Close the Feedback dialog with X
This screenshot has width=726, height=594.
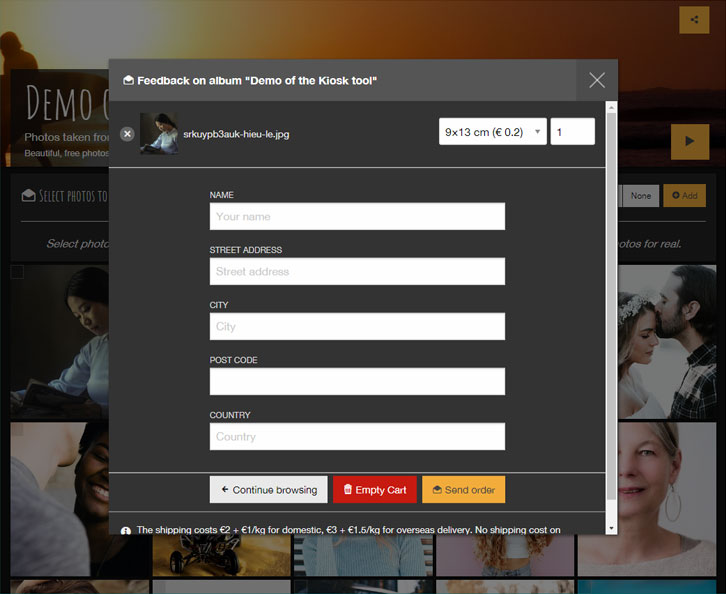(597, 80)
